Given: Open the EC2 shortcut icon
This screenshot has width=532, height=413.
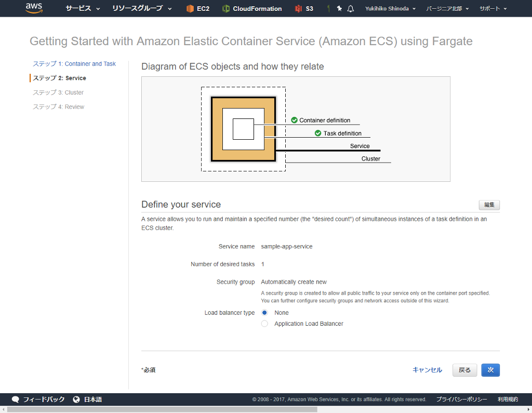Looking at the screenshot, I should [x=190, y=8].
